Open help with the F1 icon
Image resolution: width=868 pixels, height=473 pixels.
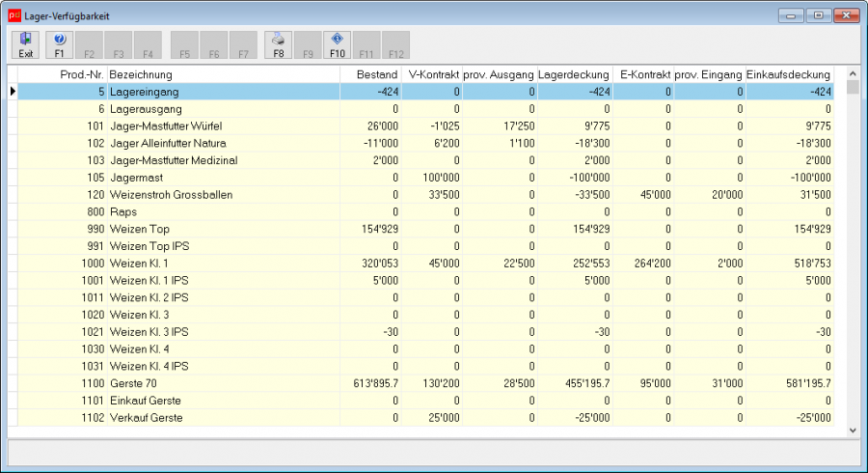tap(59, 44)
